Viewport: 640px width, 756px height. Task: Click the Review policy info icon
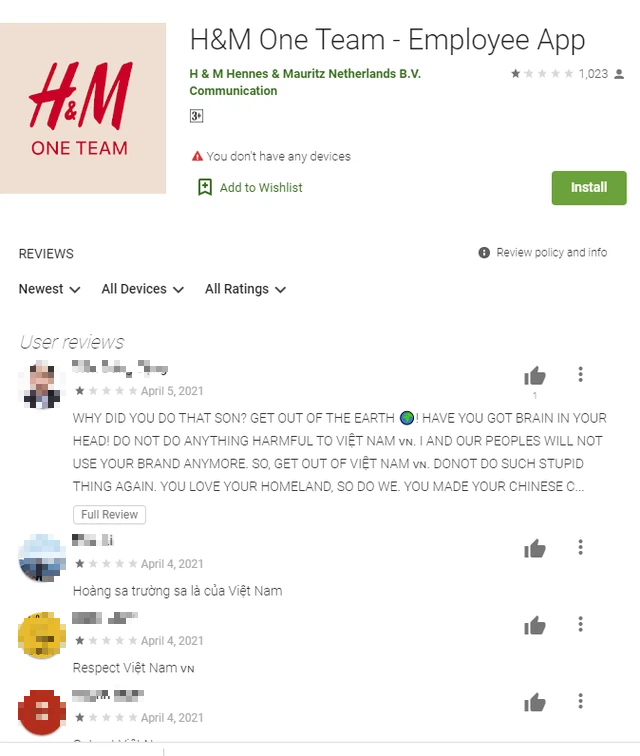[x=484, y=253]
